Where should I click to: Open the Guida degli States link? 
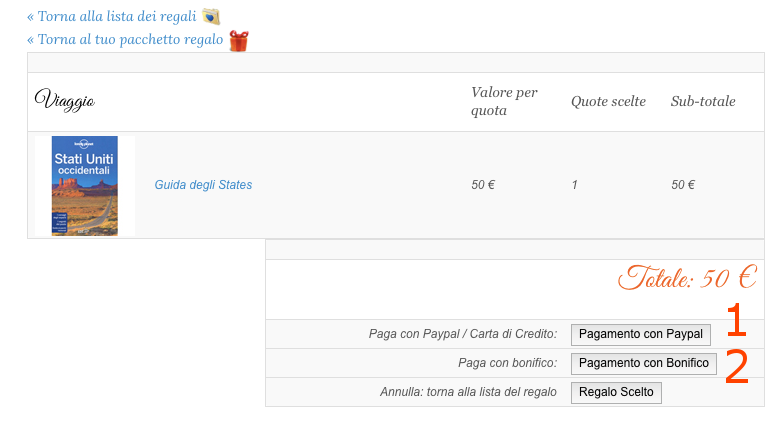point(203,185)
